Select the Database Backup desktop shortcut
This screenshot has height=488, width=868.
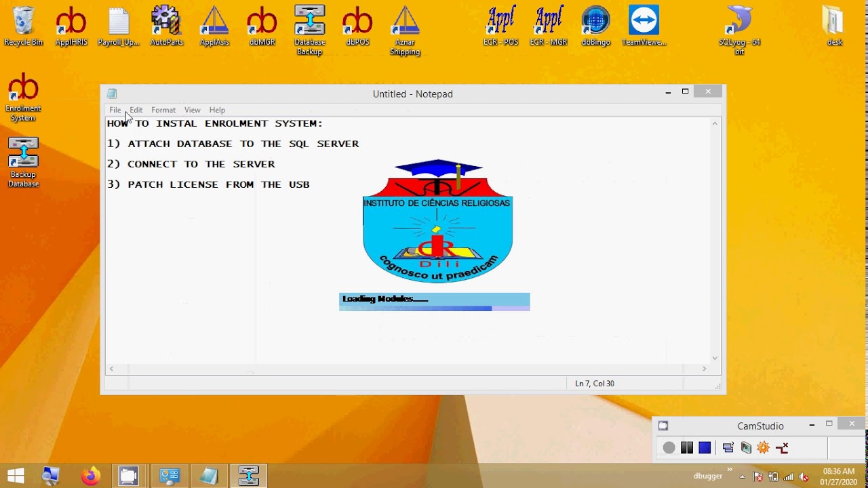coord(309,30)
